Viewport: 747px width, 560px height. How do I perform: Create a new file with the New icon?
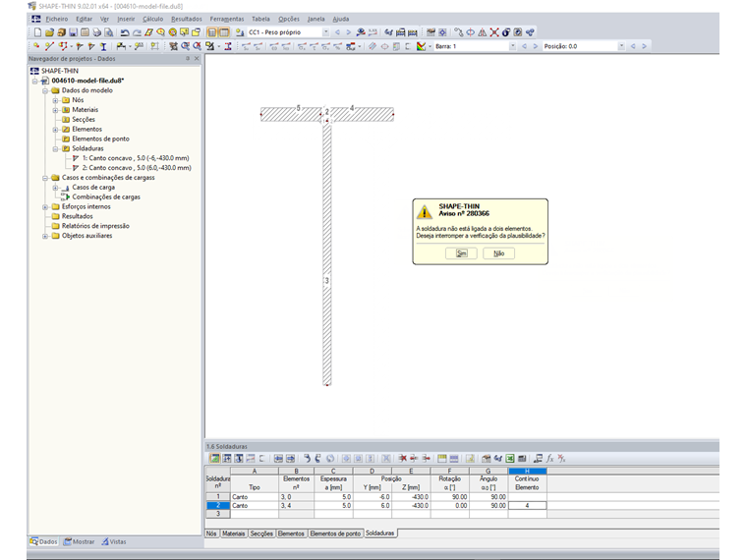click(x=37, y=32)
